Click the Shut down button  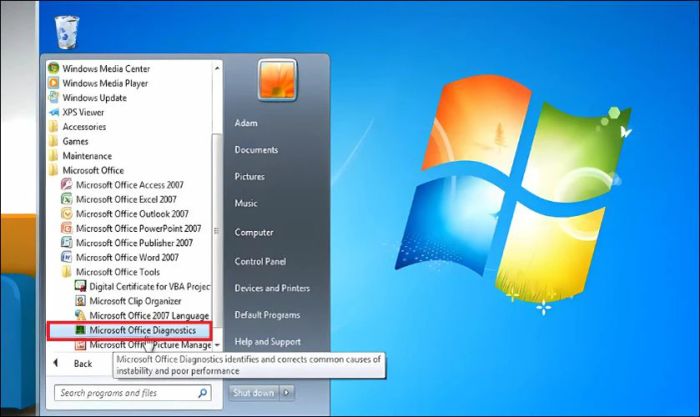[x=254, y=392]
